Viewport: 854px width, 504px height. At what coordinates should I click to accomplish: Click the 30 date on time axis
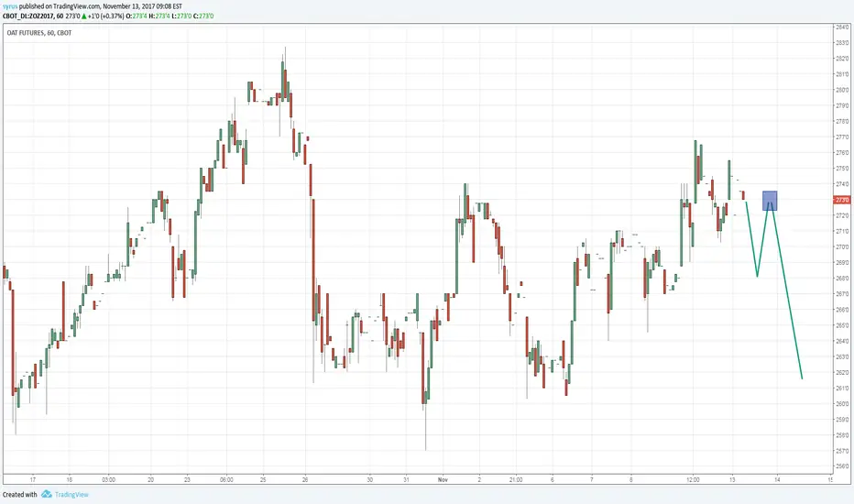(x=370, y=480)
